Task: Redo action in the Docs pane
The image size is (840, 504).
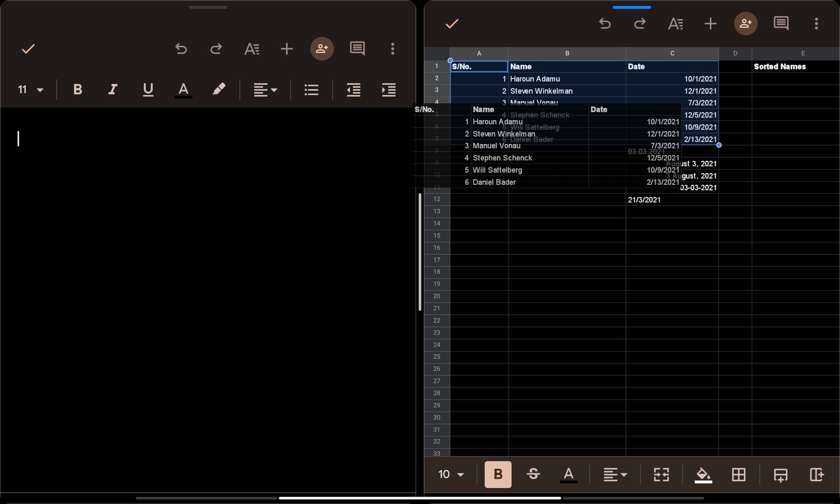Action: click(216, 49)
